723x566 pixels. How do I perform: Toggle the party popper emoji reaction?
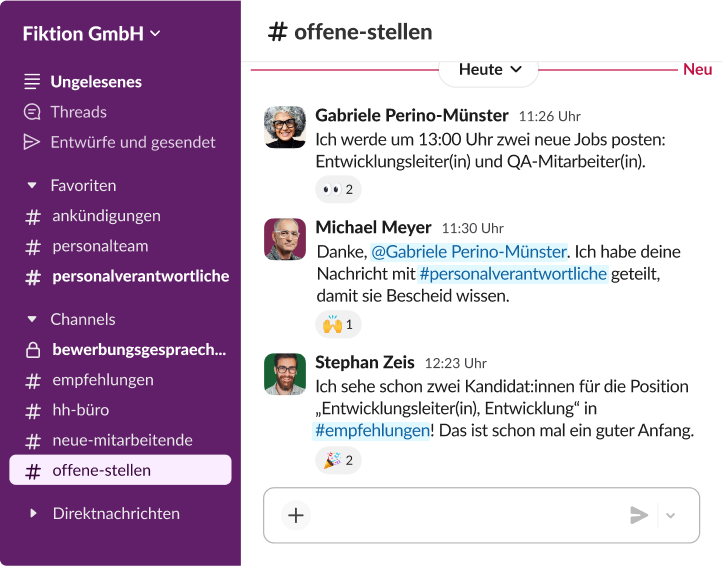point(338,460)
